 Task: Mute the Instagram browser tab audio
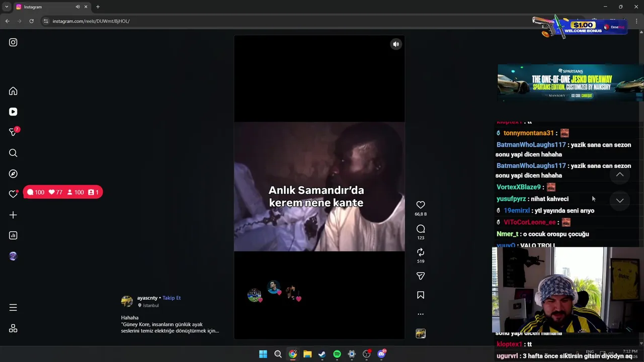pos(77,7)
